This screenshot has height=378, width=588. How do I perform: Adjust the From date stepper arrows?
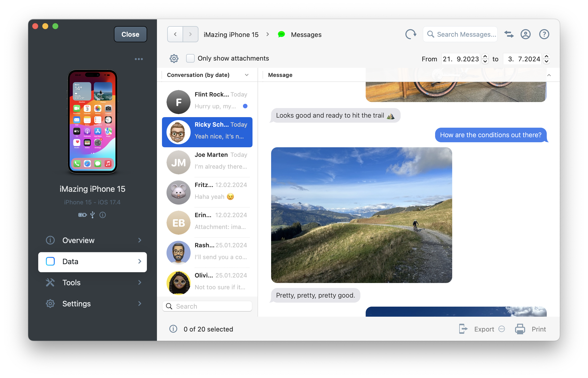point(485,59)
